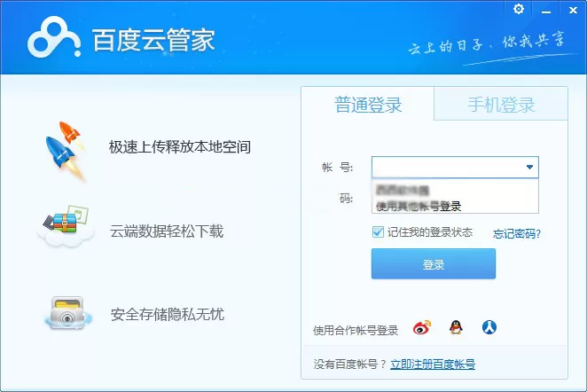Click the 云端数据轻松下载 text
The height and width of the screenshot is (392, 587).
pos(166,231)
